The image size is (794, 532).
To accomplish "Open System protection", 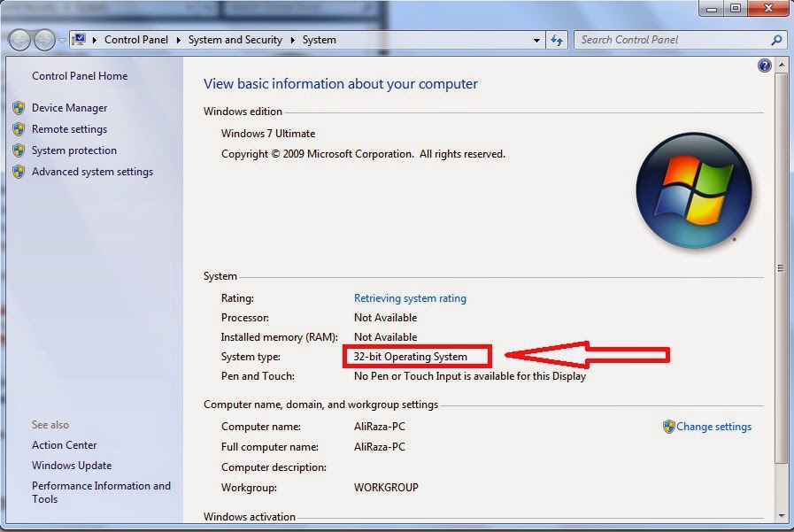I will pyautogui.click(x=73, y=150).
